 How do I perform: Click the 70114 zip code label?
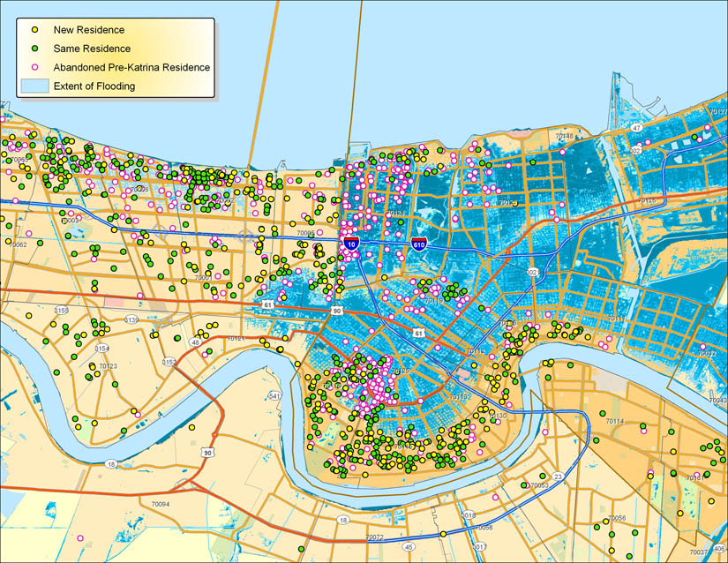(x=615, y=422)
